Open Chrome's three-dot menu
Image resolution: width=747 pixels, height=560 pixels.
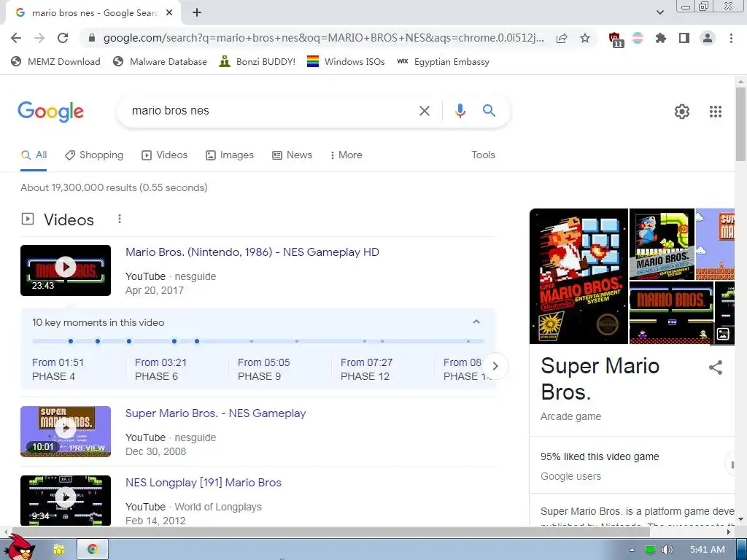(x=731, y=38)
